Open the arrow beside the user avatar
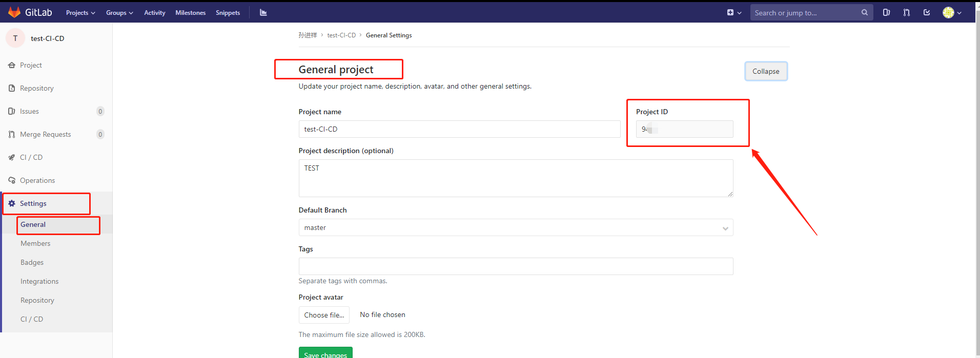The width and height of the screenshot is (980, 358). point(959,13)
